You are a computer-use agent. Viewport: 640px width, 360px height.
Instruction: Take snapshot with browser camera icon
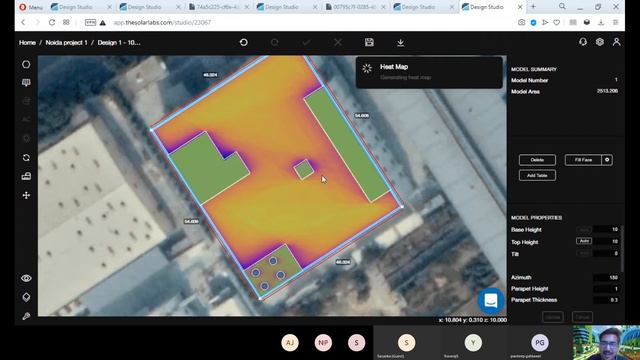pyautogui.click(x=521, y=22)
